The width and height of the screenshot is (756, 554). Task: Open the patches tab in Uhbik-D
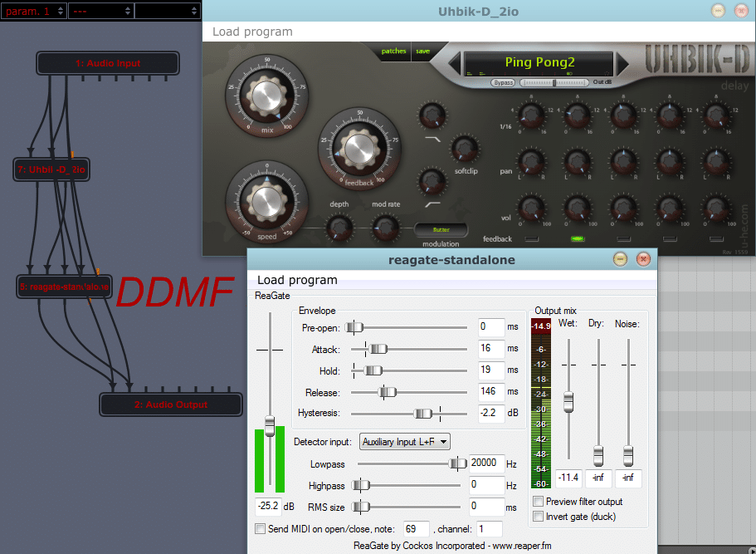pos(393,51)
